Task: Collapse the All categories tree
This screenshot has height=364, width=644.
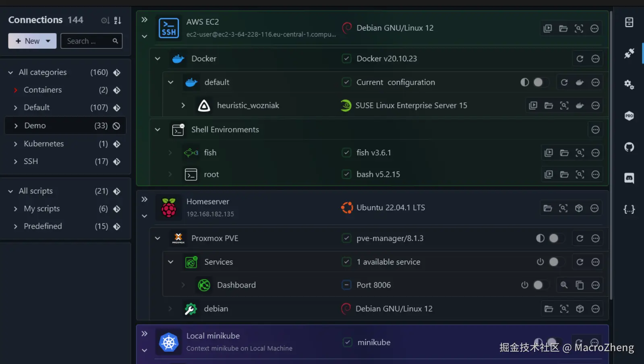Action: [x=10, y=72]
